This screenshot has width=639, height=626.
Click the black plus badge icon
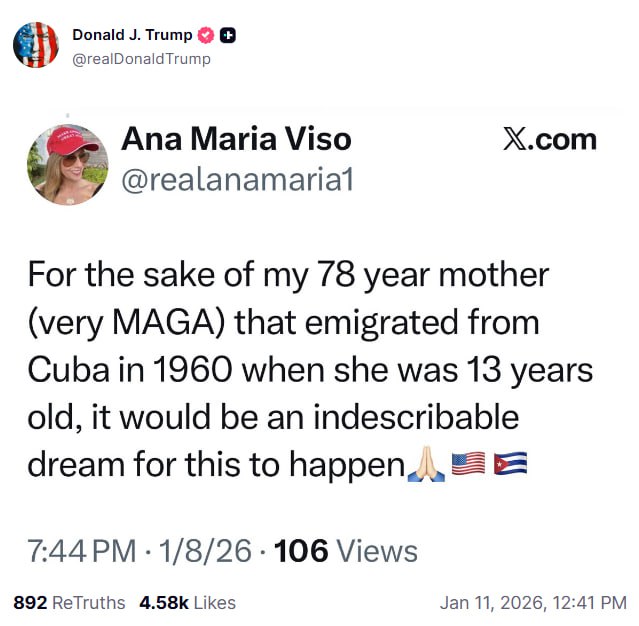[227, 36]
